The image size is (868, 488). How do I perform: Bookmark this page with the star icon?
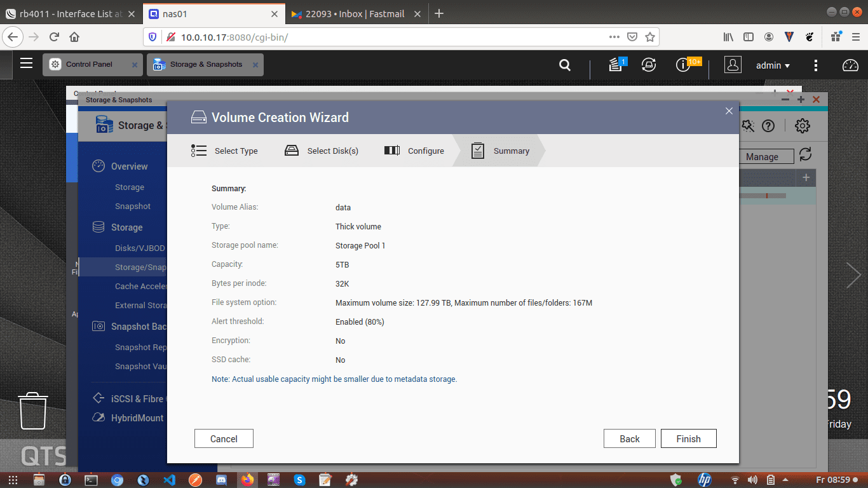(649, 37)
